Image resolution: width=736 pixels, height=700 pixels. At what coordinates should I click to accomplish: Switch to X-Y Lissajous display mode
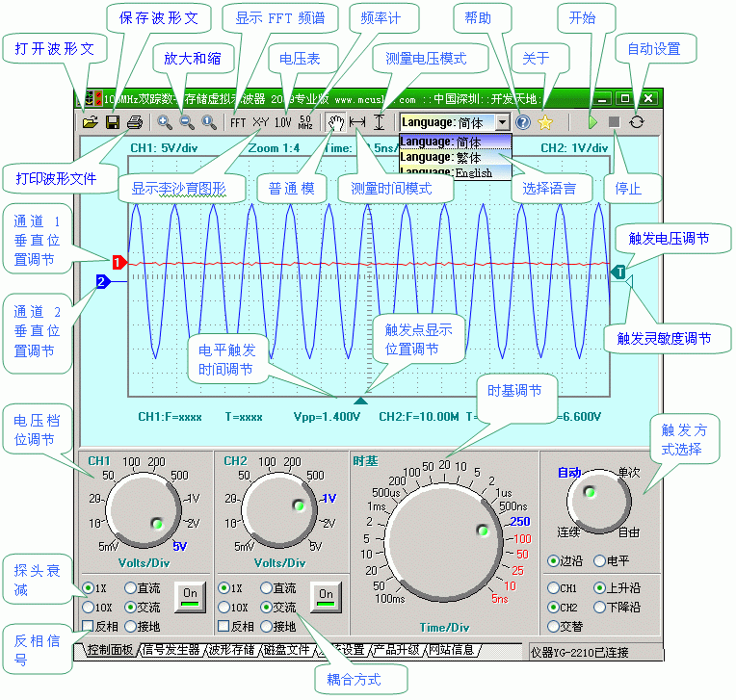pyautogui.click(x=260, y=122)
